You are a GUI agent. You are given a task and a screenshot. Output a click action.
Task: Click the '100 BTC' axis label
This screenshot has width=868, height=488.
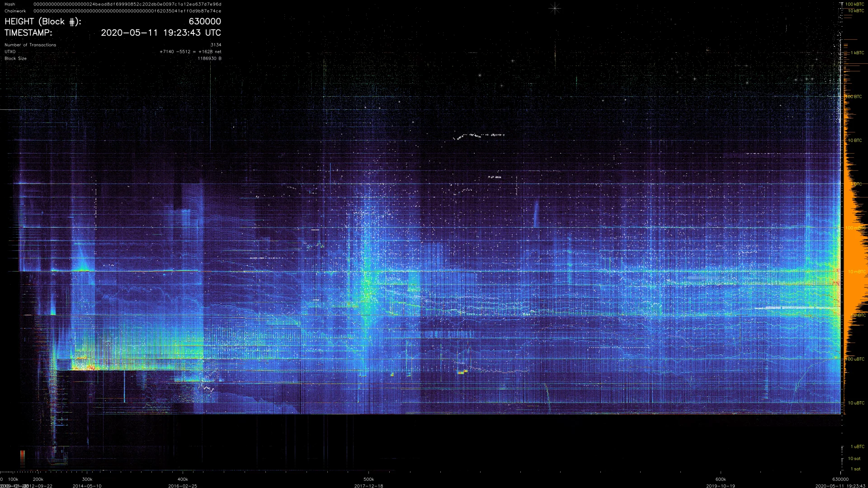tap(854, 97)
